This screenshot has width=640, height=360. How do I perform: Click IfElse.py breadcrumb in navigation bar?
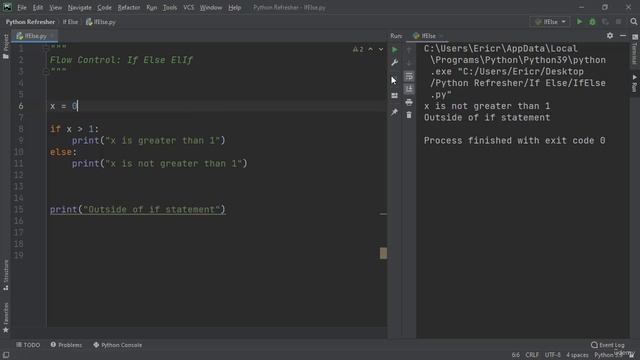[101, 22]
